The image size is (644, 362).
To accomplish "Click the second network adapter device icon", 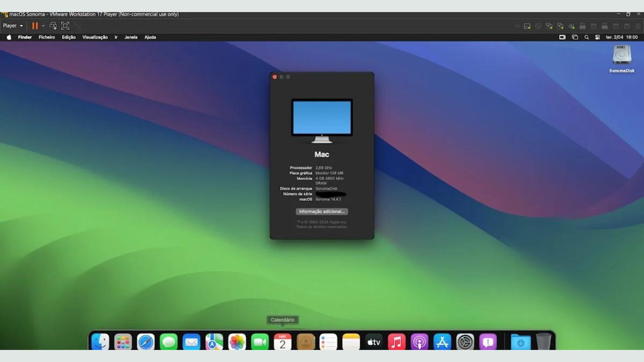I will (x=560, y=26).
